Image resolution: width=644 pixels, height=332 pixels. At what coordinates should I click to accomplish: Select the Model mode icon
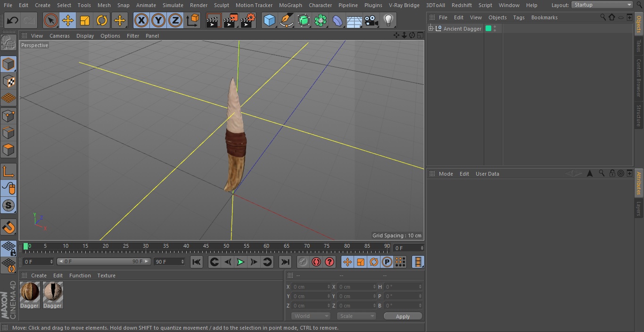8,64
